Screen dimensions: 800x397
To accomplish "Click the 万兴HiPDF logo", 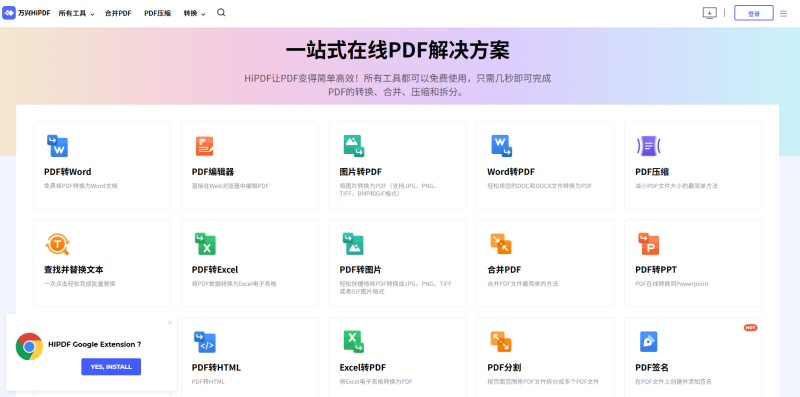I will [x=27, y=13].
